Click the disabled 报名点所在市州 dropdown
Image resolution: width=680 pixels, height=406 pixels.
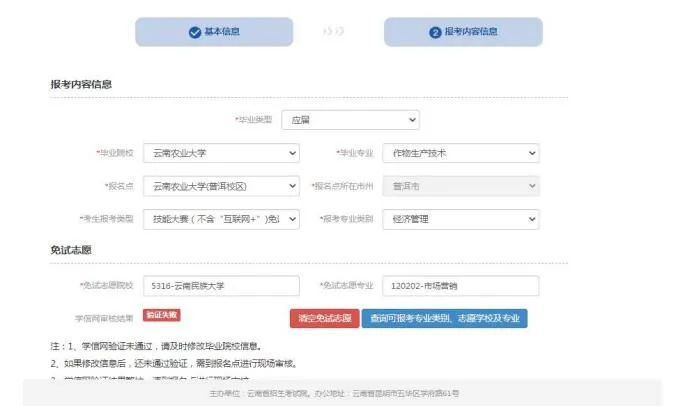pos(460,186)
